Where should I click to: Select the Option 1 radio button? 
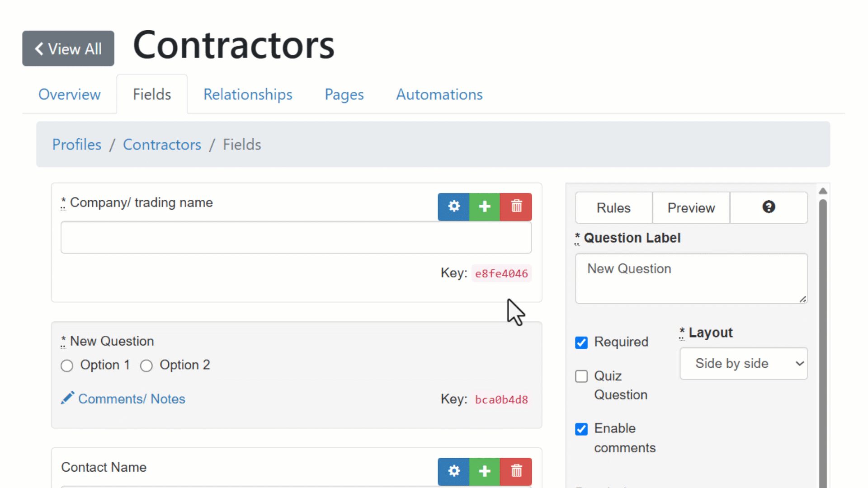click(x=67, y=366)
